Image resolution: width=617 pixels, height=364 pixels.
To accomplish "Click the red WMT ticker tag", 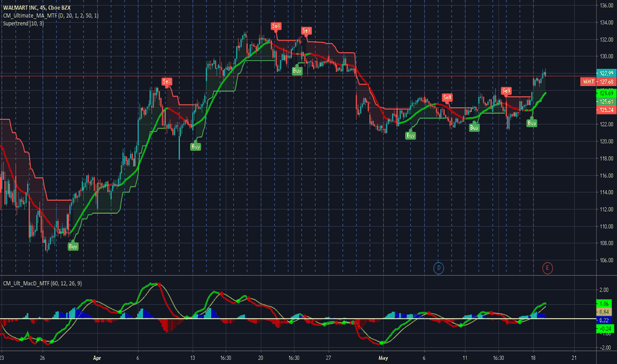I will click(589, 81).
